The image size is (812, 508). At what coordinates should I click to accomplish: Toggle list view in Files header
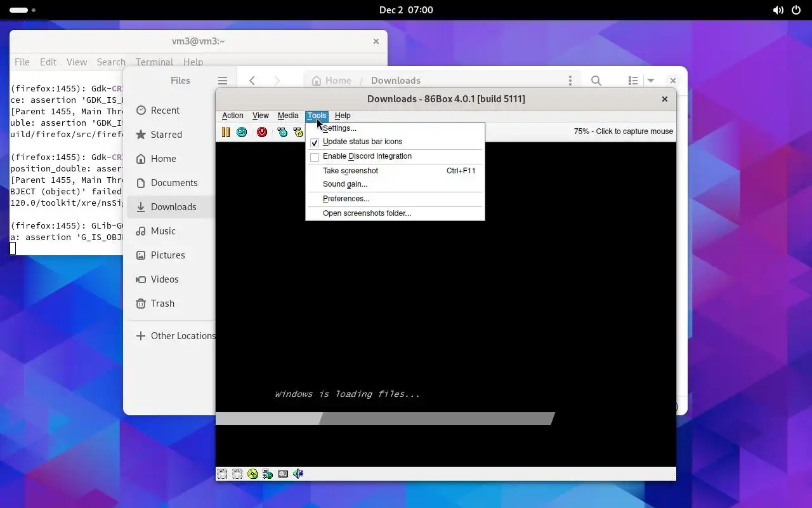point(633,81)
